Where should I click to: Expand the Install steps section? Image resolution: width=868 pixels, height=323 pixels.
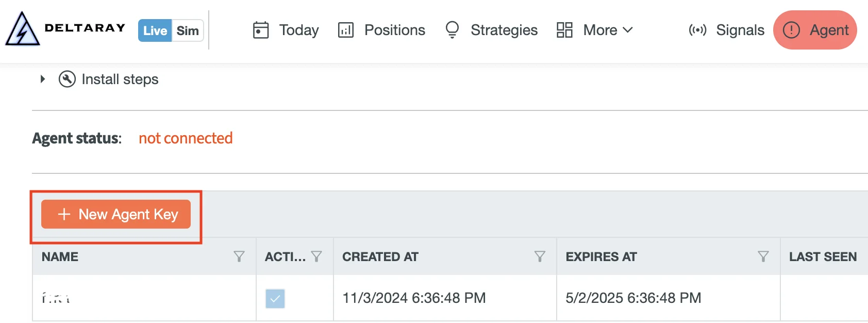(x=43, y=79)
